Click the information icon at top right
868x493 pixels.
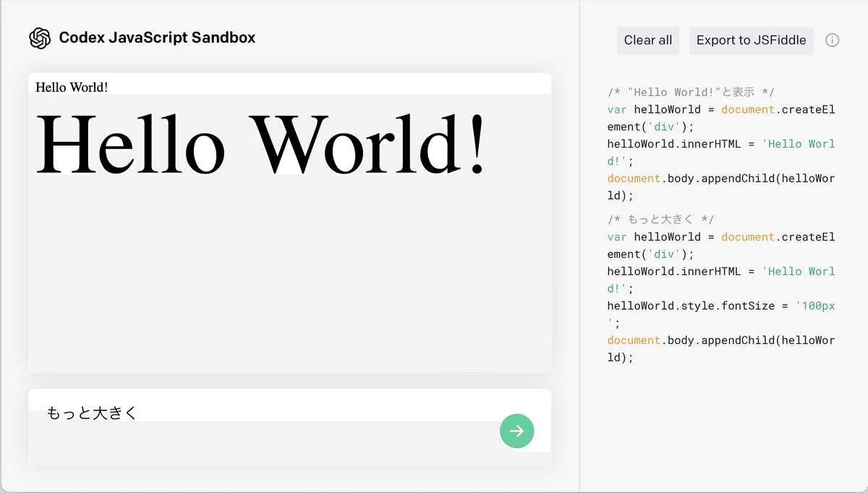(833, 41)
